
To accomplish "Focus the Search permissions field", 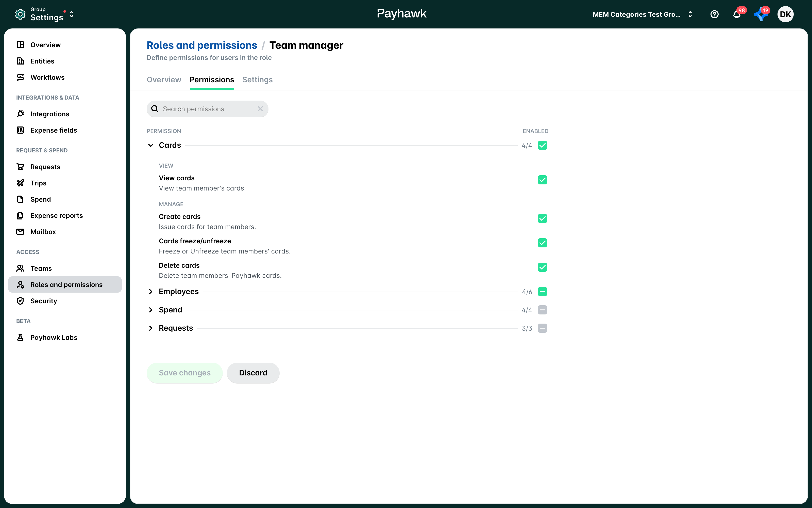I will pyautogui.click(x=207, y=109).
